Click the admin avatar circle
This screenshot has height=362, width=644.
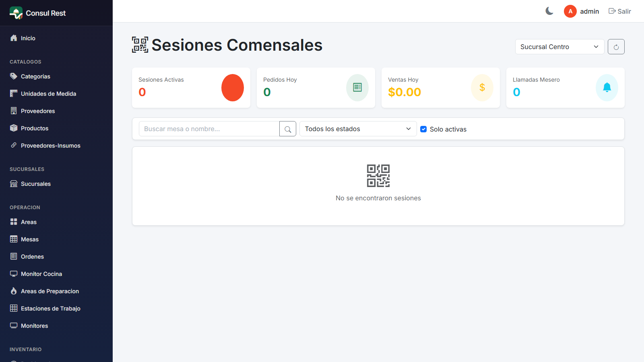(x=570, y=11)
